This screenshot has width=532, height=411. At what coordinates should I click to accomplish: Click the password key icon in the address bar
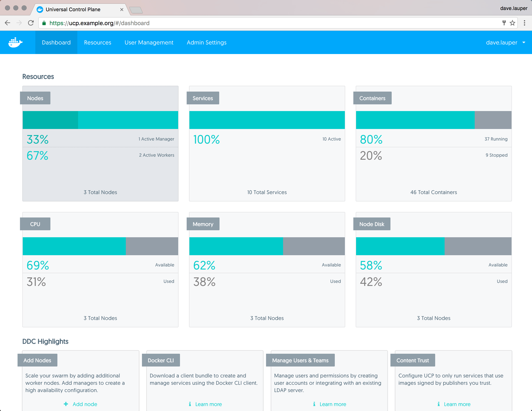[504, 23]
